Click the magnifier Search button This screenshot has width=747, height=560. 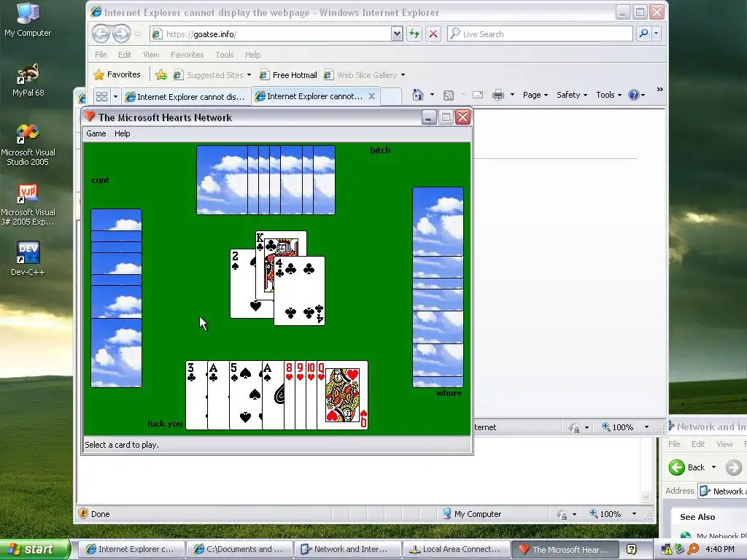(643, 34)
